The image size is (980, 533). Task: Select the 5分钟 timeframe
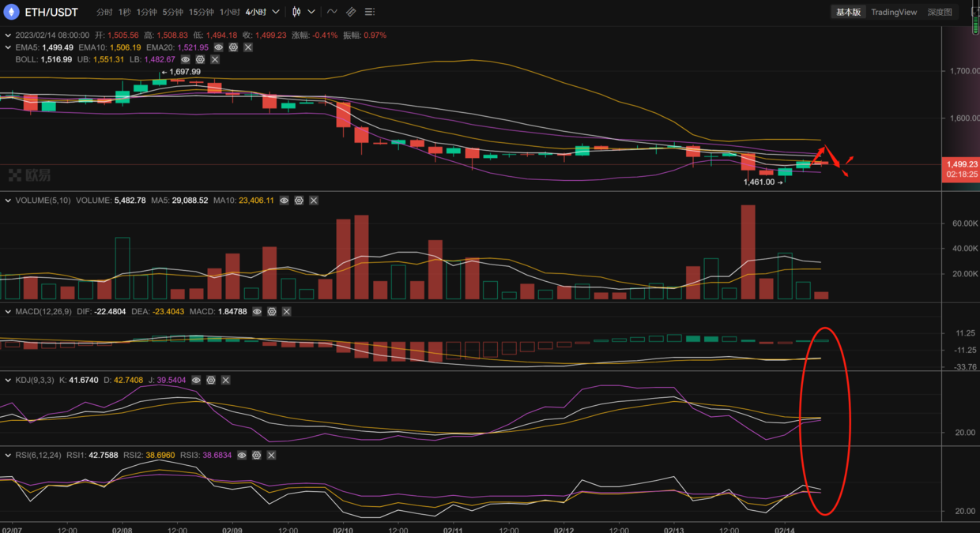173,13
